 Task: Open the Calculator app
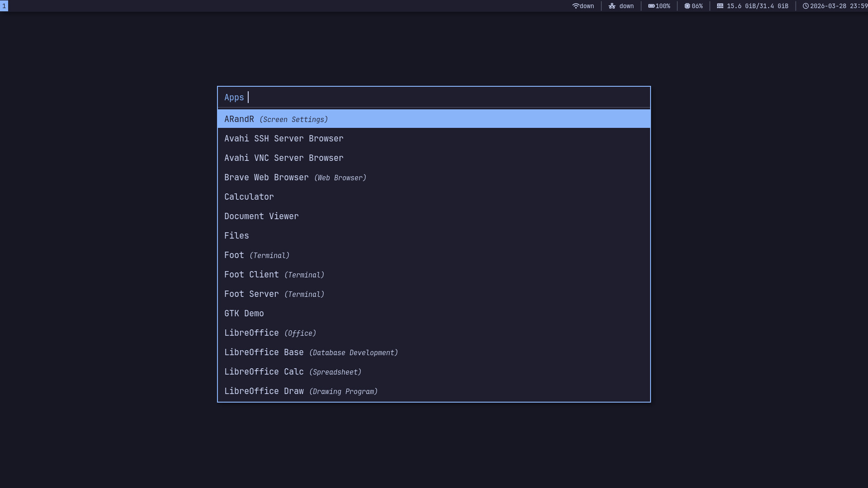click(249, 197)
